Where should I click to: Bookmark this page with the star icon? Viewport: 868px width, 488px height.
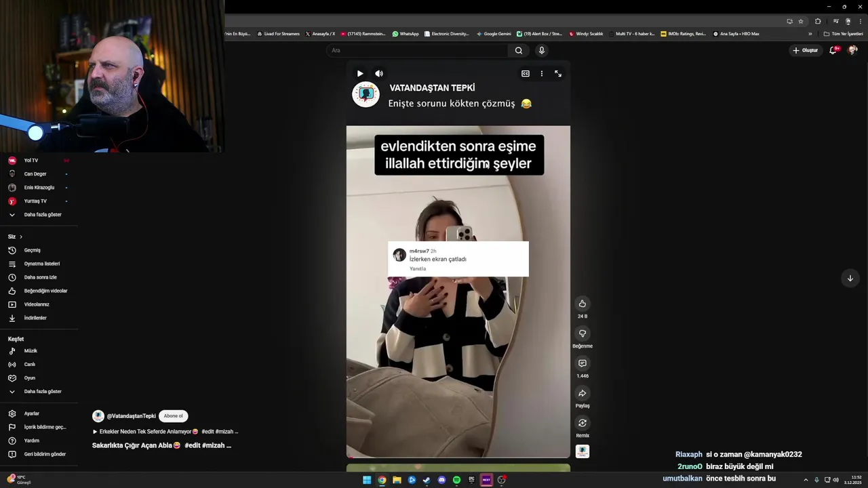[801, 21]
